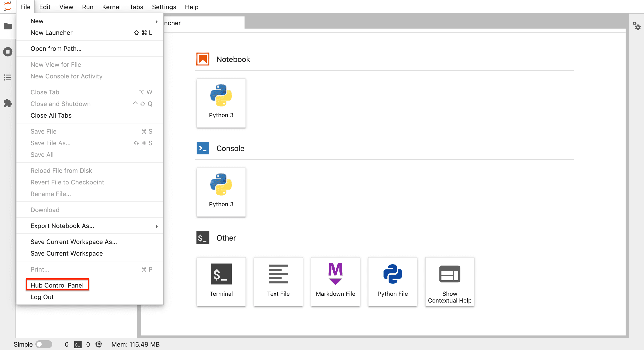Image resolution: width=644 pixels, height=350 pixels.
Task: Click Log Out
Action: click(x=42, y=297)
